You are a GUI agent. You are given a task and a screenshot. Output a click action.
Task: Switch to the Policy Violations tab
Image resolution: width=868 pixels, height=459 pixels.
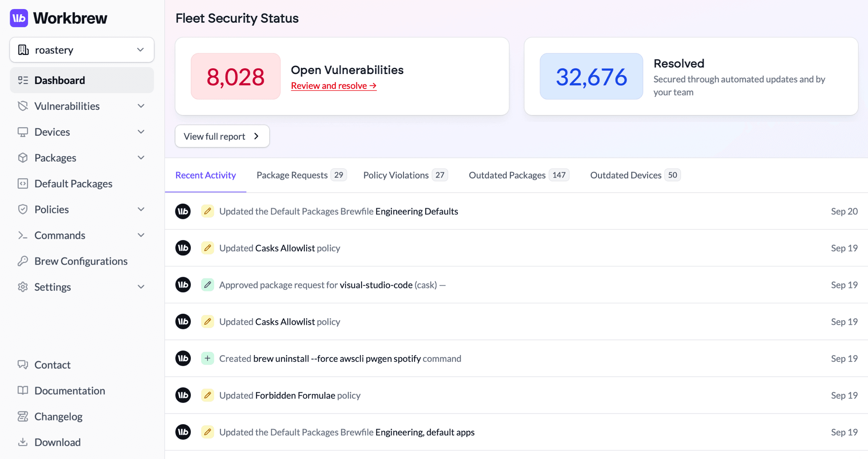click(406, 175)
